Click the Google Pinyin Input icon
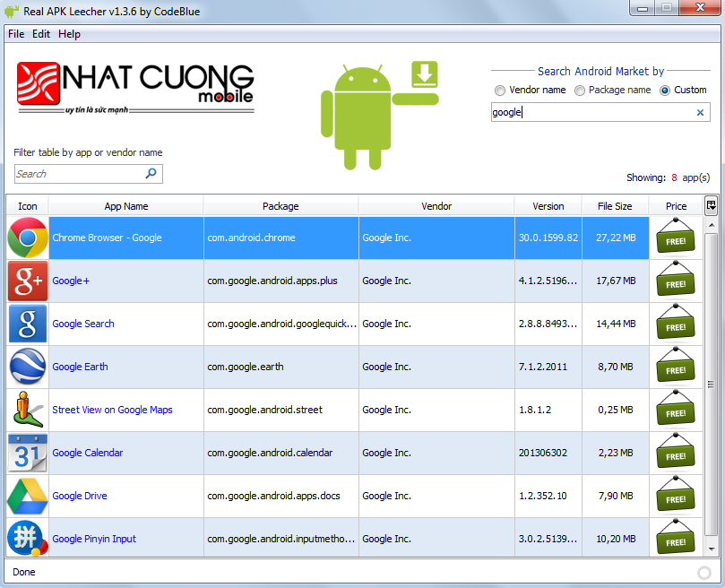 28,539
